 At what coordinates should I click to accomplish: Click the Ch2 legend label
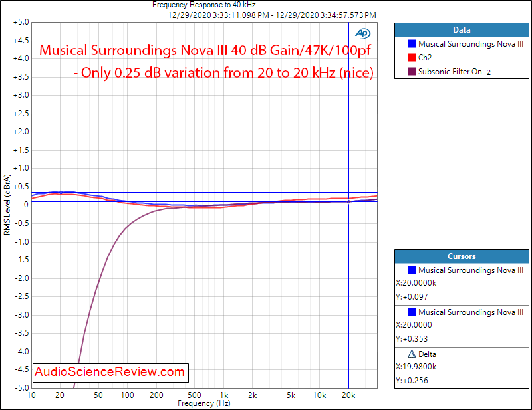click(425, 58)
